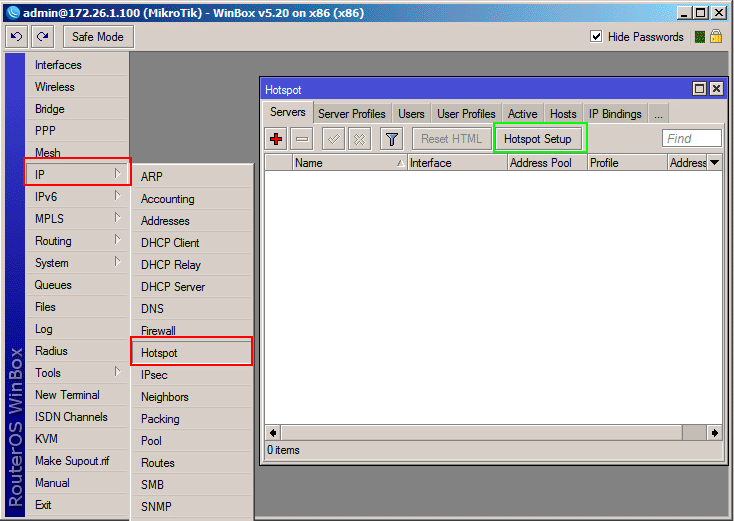Expand more tabs with the ellipsis
Screen dimensions: 734x521
(x=658, y=114)
